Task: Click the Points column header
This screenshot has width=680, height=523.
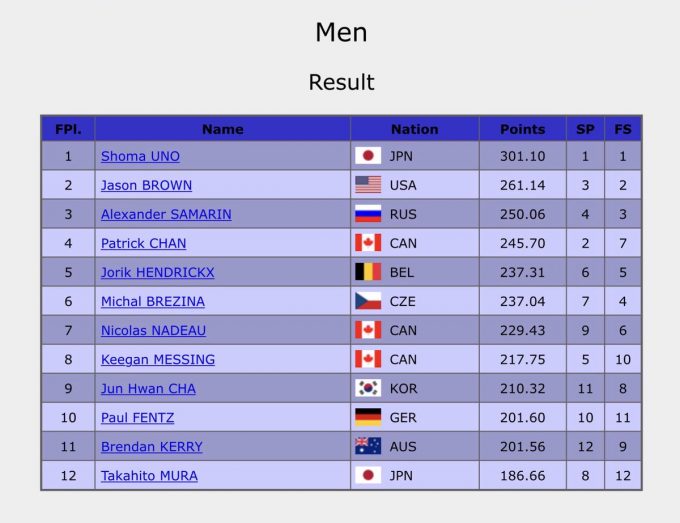Action: pos(522,129)
